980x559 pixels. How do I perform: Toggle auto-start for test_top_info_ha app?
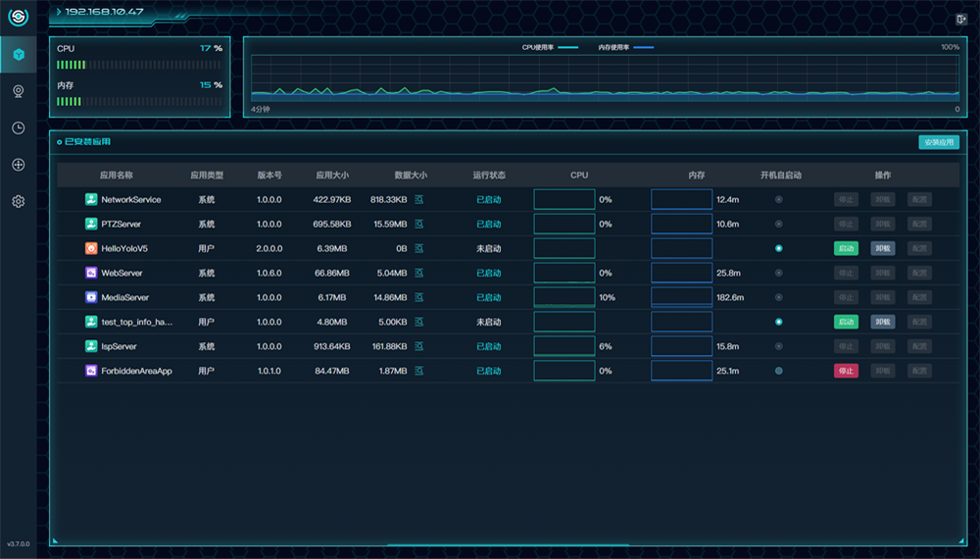[x=779, y=322]
